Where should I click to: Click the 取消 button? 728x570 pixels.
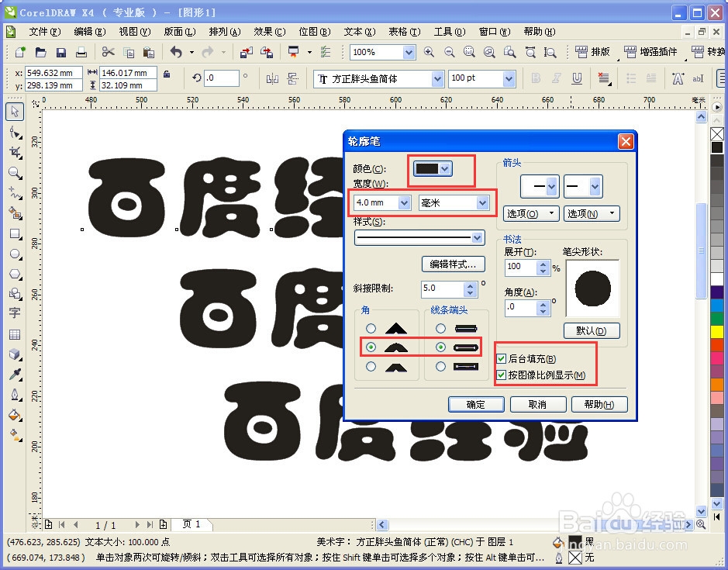pyautogui.click(x=537, y=404)
